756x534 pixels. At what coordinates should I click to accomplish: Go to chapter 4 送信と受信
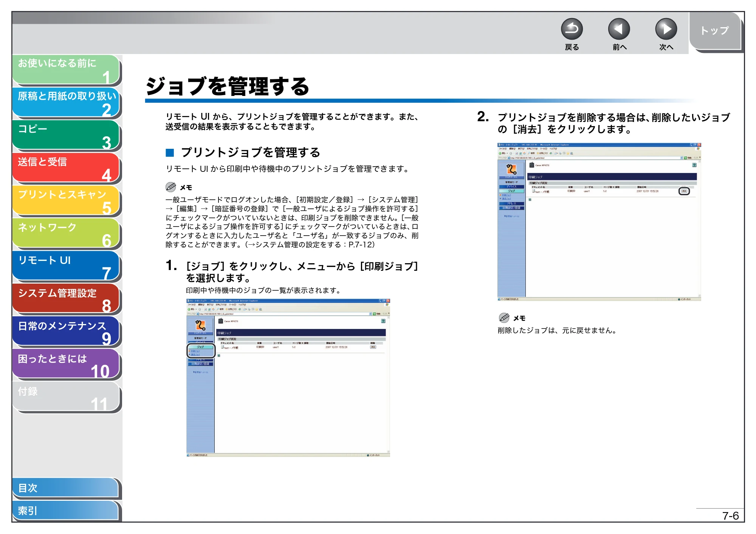[x=67, y=168]
